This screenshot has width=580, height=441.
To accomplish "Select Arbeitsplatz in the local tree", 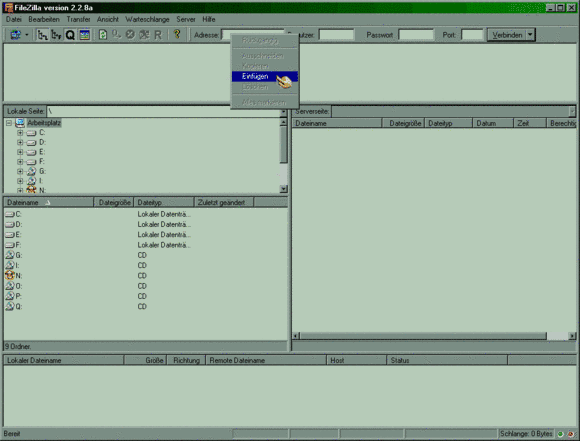I will click(x=44, y=123).
